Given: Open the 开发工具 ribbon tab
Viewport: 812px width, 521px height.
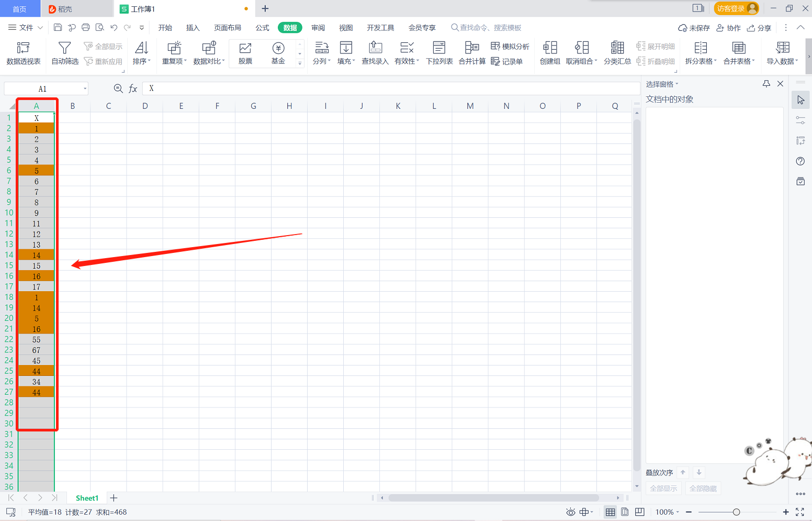Looking at the screenshot, I should coord(380,28).
